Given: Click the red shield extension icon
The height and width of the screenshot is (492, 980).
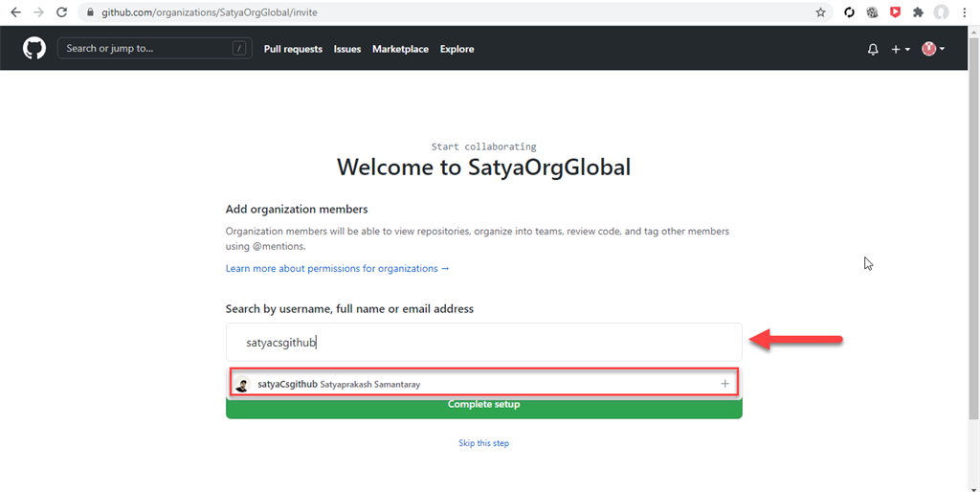Looking at the screenshot, I should [895, 11].
